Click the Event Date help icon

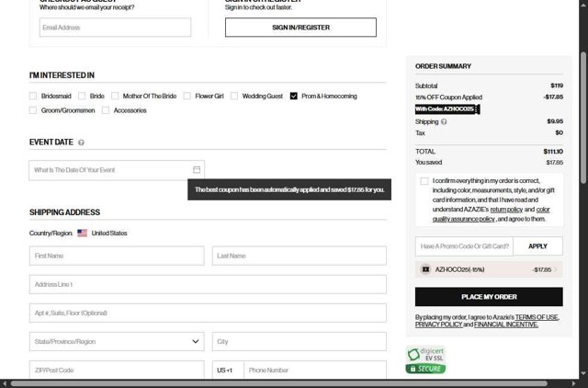click(81, 143)
